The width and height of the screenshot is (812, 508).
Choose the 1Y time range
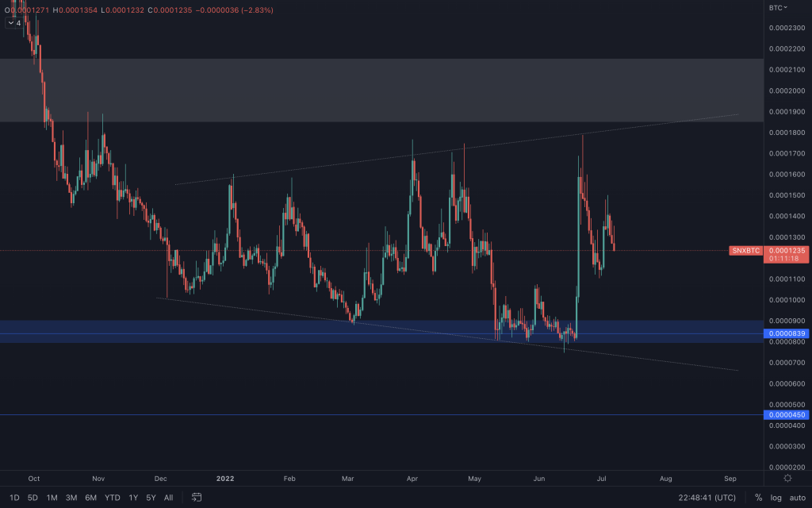tap(133, 498)
